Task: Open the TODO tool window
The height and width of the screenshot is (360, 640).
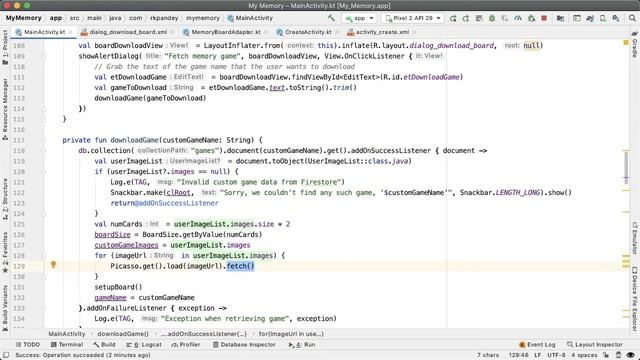Action: (x=28, y=344)
